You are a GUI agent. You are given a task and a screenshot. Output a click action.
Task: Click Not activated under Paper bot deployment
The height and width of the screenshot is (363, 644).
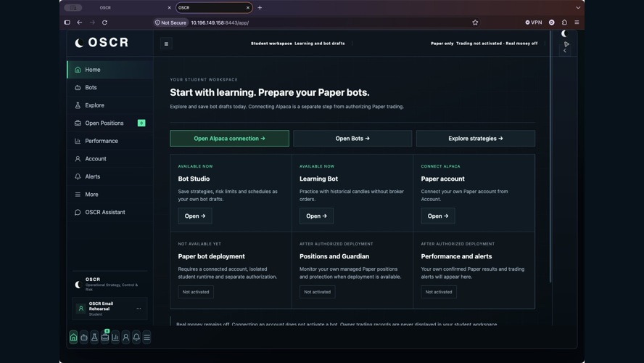click(x=196, y=292)
